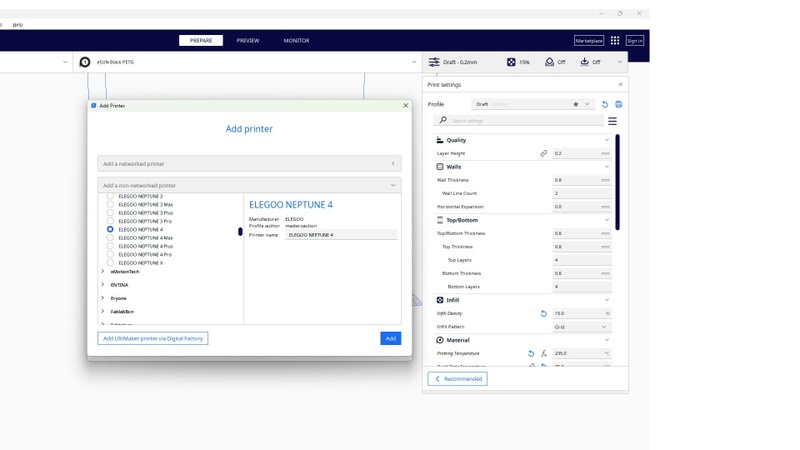
Task: Click the adhesion Off icon
Action: coord(584,62)
